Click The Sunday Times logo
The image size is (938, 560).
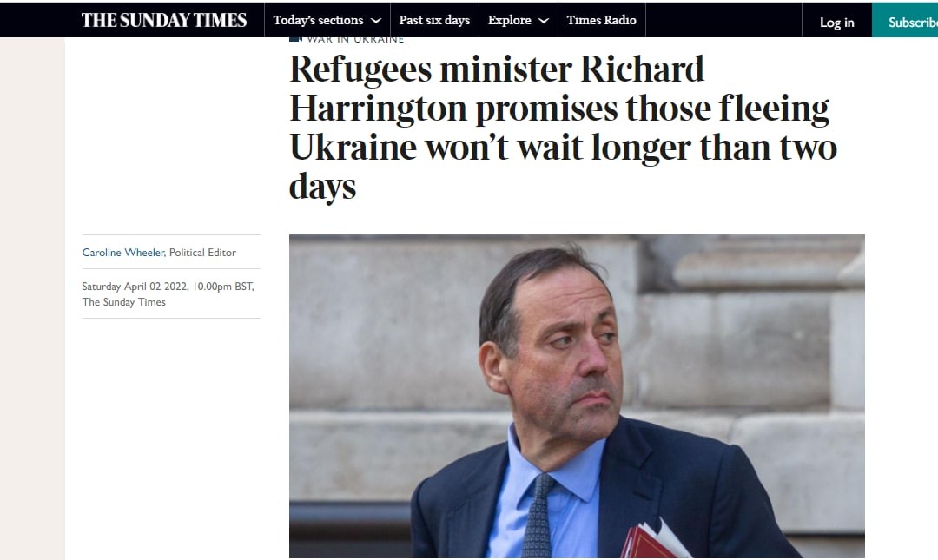[164, 20]
